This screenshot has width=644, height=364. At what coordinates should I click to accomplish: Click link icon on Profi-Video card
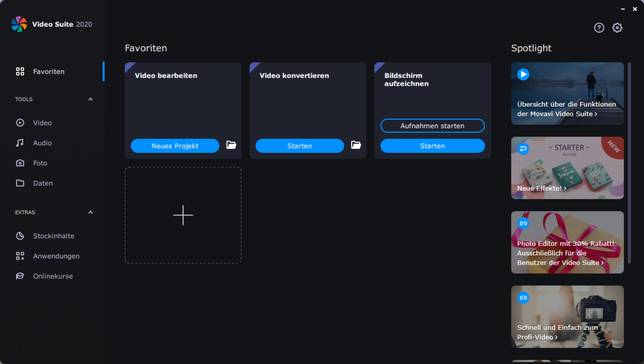(x=523, y=298)
